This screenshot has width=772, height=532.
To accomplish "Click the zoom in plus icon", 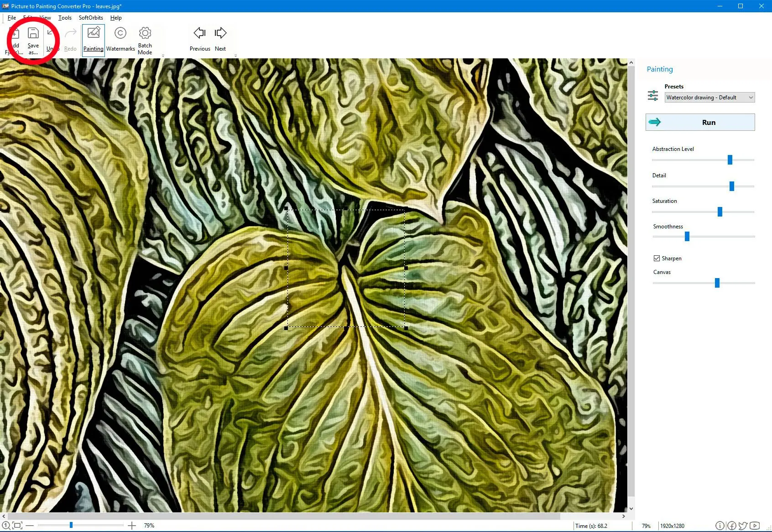I will tap(132, 526).
